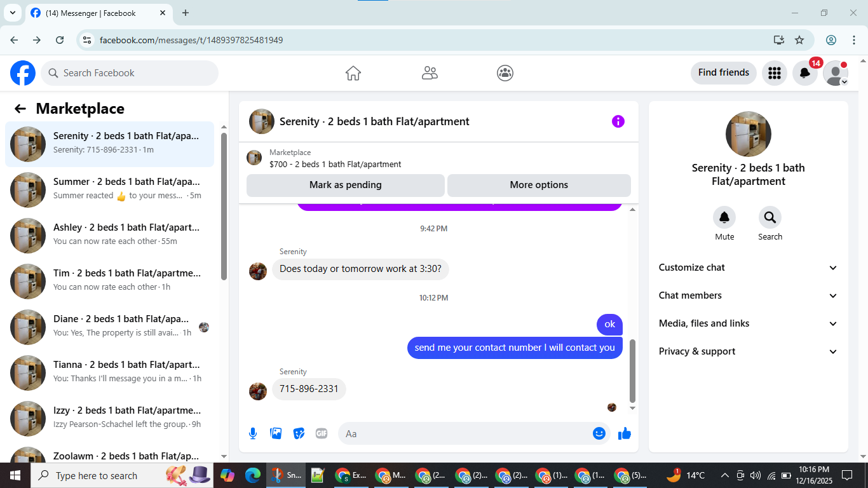868x488 pixels.
Task: Go back in browser history
Action: click(x=14, y=40)
